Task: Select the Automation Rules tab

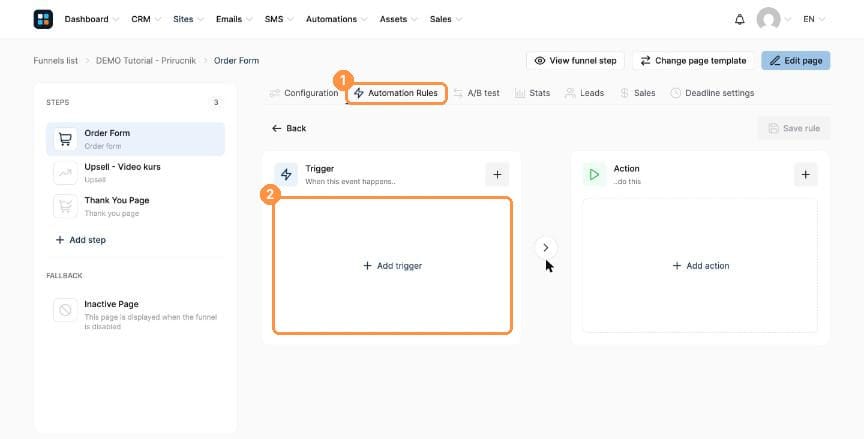Action: click(396, 93)
